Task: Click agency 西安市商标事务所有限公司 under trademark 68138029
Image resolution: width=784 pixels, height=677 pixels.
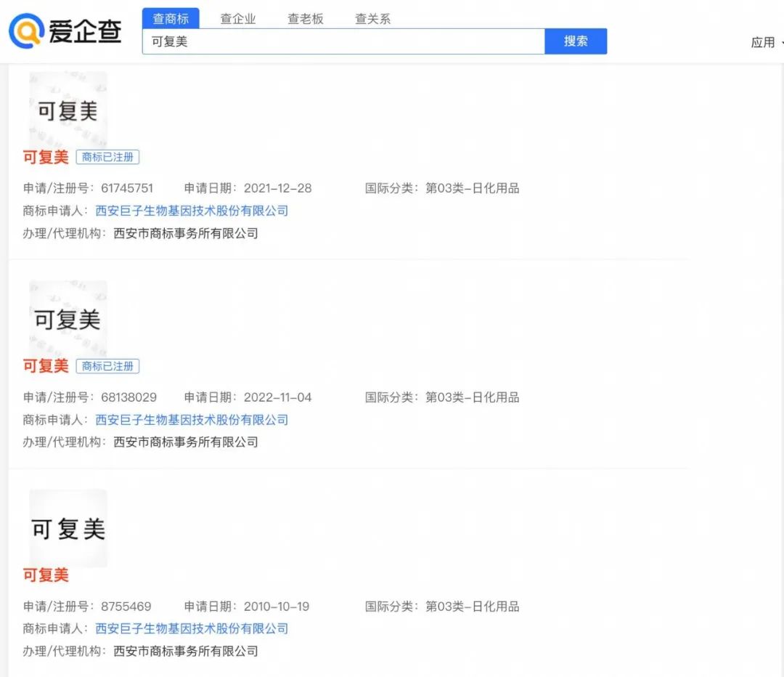Action: pyautogui.click(x=186, y=442)
